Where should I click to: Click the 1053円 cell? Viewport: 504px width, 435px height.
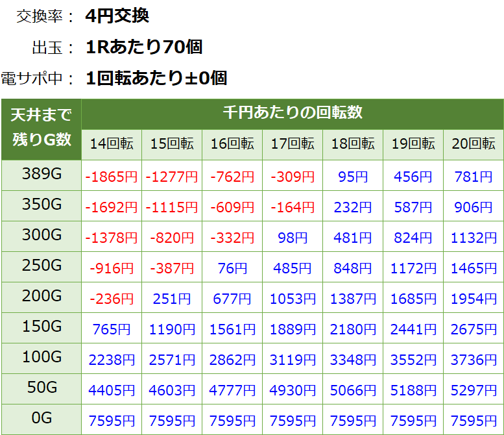pyautogui.click(x=293, y=297)
